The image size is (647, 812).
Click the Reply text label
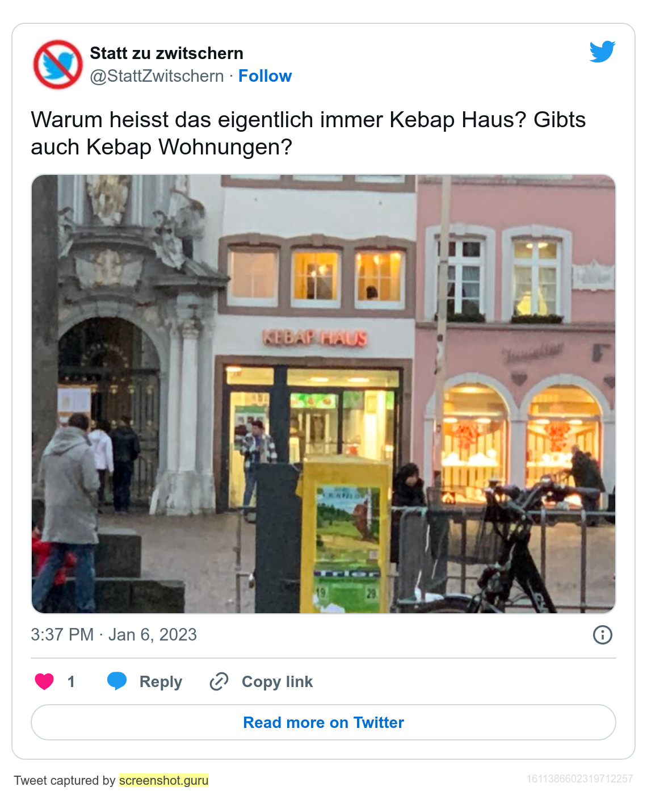(161, 681)
